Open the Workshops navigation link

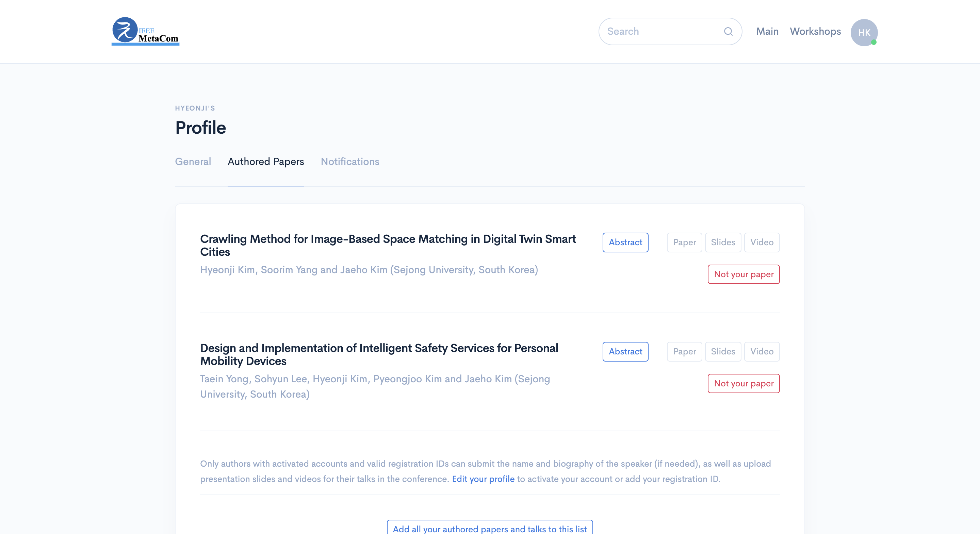coord(815,32)
